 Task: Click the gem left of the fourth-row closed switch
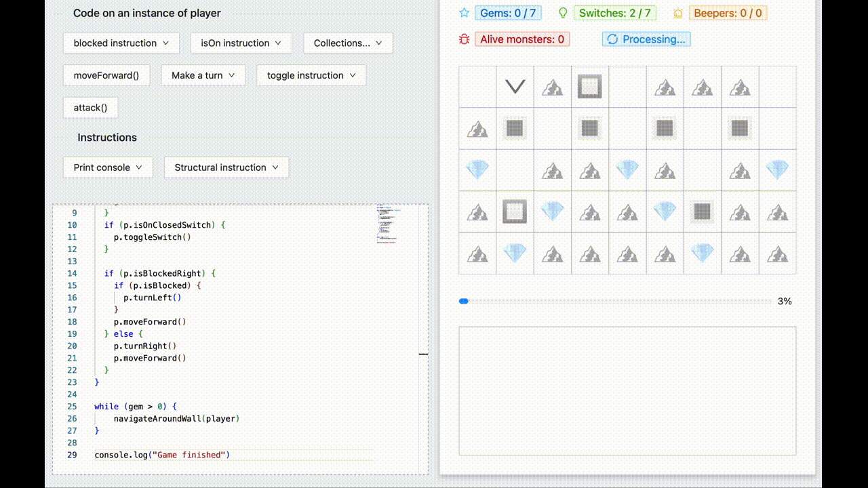665,212
